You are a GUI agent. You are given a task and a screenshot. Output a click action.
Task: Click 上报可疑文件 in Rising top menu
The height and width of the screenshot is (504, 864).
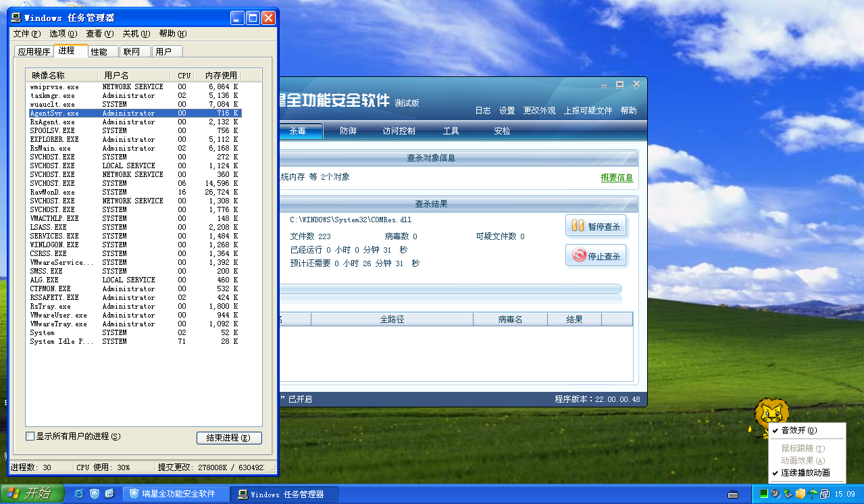point(588,111)
